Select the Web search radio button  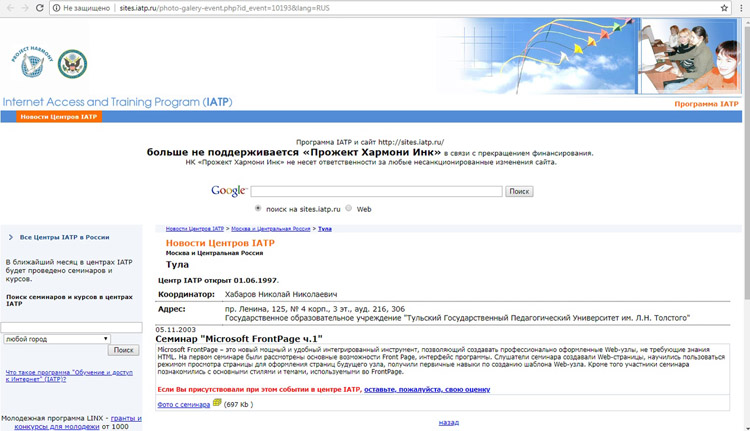click(349, 209)
